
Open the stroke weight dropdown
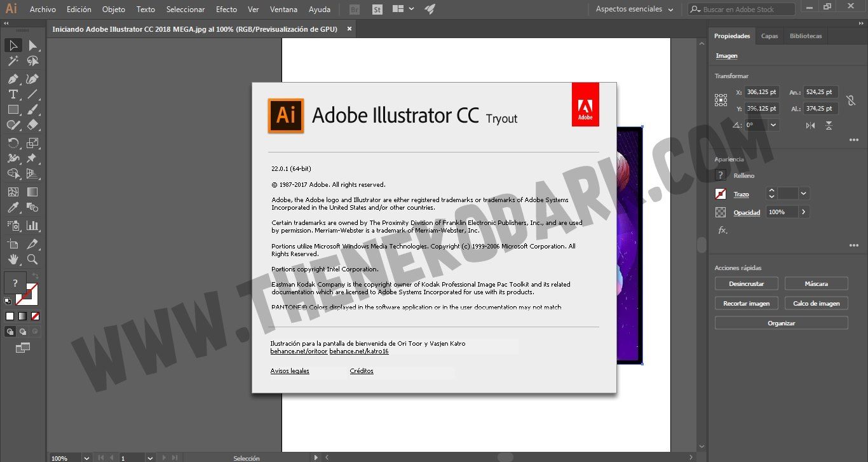804,193
